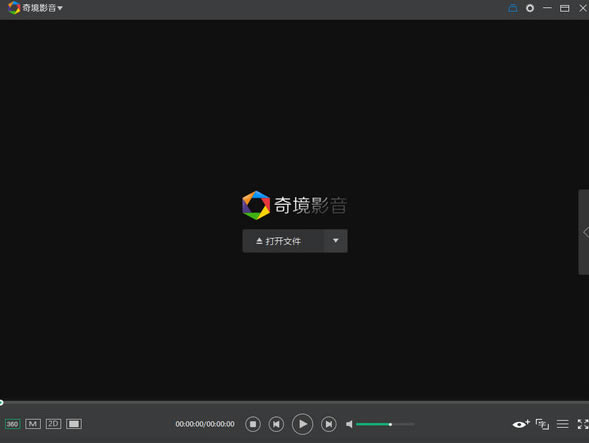
Task: Skip to the previous track
Action: [x=276, y=424]
